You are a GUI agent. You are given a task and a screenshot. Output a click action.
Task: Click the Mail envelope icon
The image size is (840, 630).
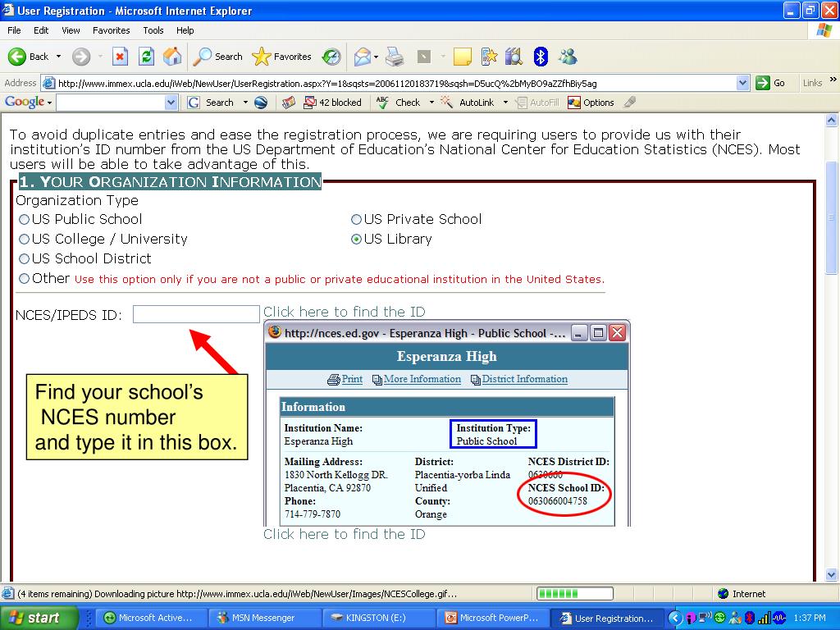pyautogui.click(x=363, y=57)
